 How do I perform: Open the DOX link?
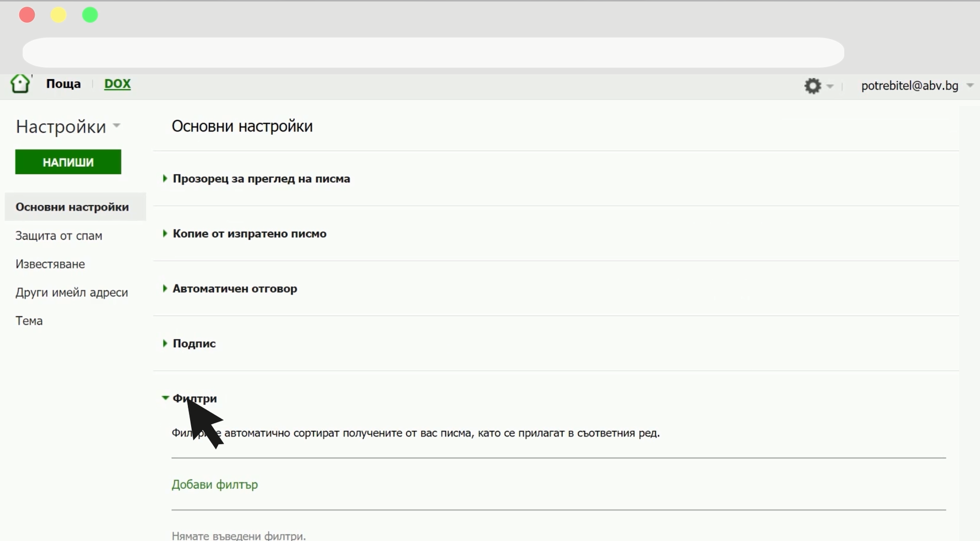[x=118, y=84]
